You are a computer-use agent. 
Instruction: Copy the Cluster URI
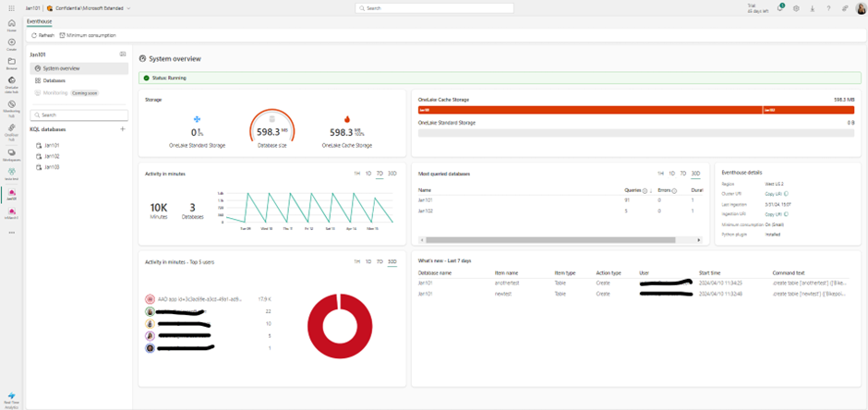coord(777,194)
